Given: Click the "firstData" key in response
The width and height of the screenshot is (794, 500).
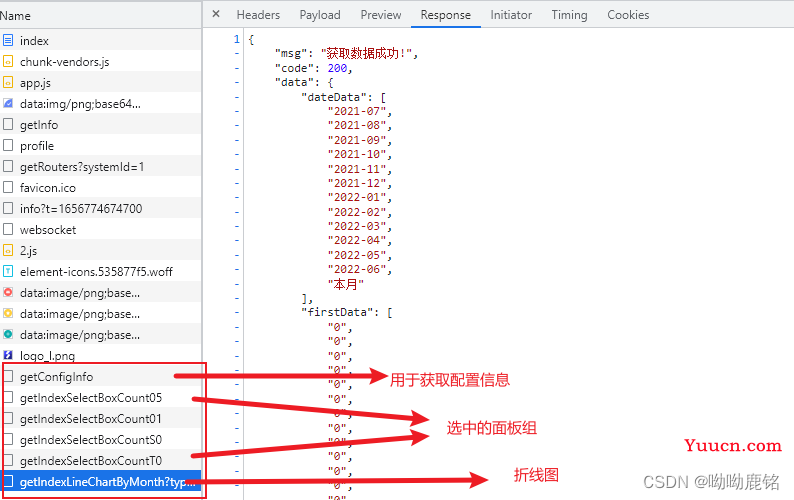Looking at the screenshot, I should 340,312.
